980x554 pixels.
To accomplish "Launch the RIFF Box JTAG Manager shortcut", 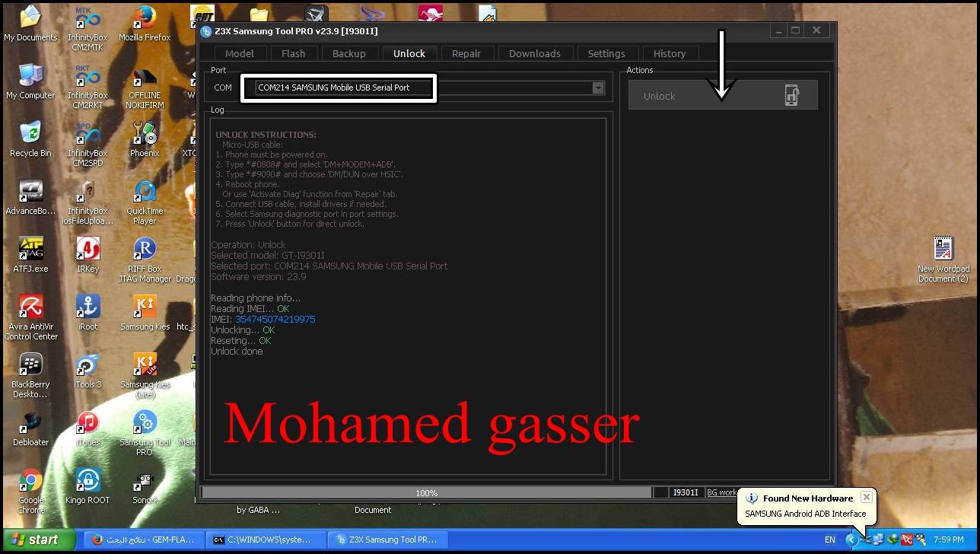I will [145, 259].
